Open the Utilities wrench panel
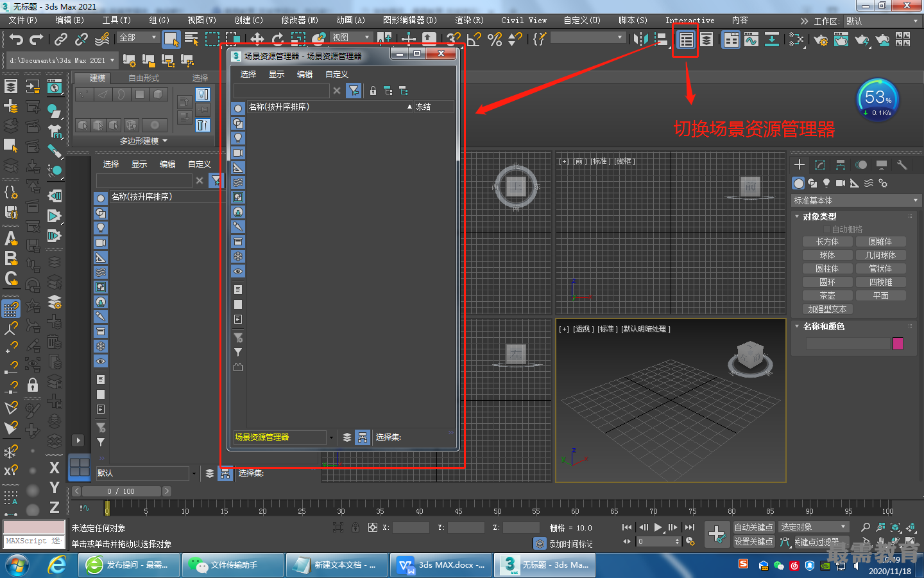The width and height of the screenshot is (924, 578). [902, 165]
